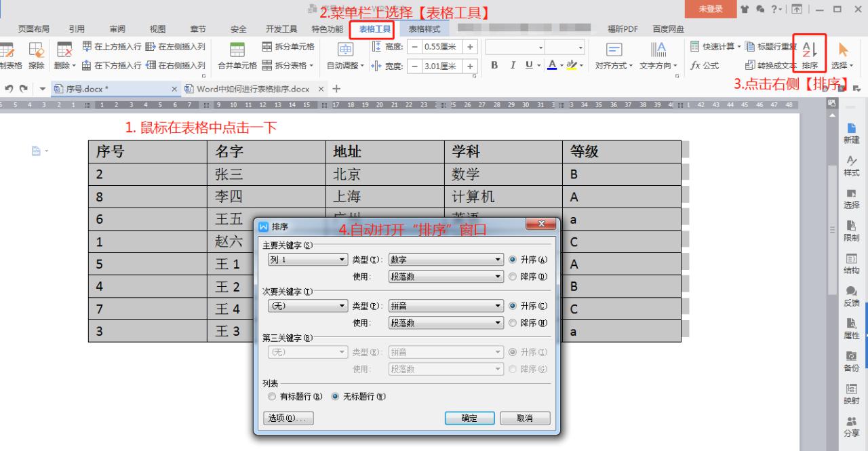
Task: Open 拆分表格 split table dropdown
Action: click(288, 66)
